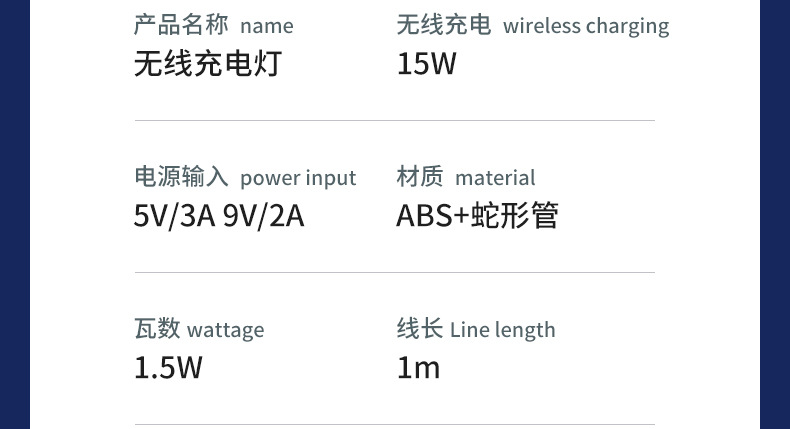Select the "15W" wireless charging value
Image resolution: width=790 pixels, height=429 pixels.
coord(426,64)
